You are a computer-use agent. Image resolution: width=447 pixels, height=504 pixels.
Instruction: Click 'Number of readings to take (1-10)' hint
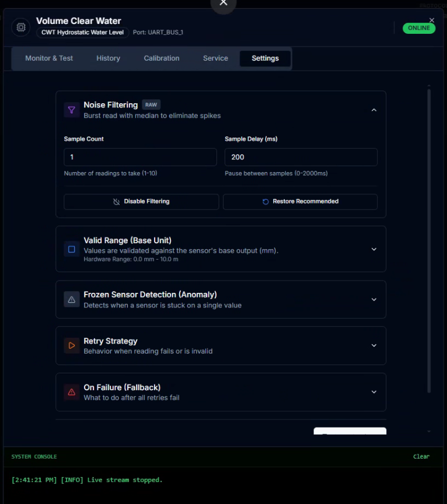[x=111, y=173]
